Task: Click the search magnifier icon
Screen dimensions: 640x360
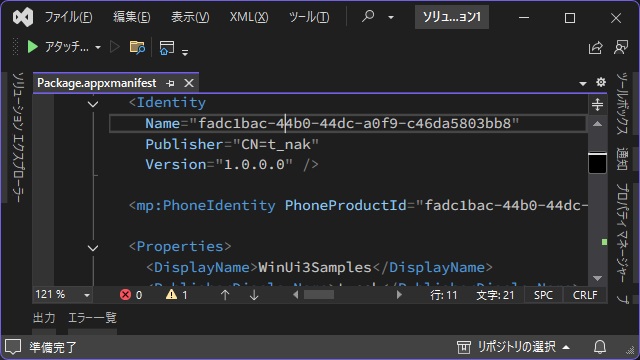Action: tap(368, 16)
